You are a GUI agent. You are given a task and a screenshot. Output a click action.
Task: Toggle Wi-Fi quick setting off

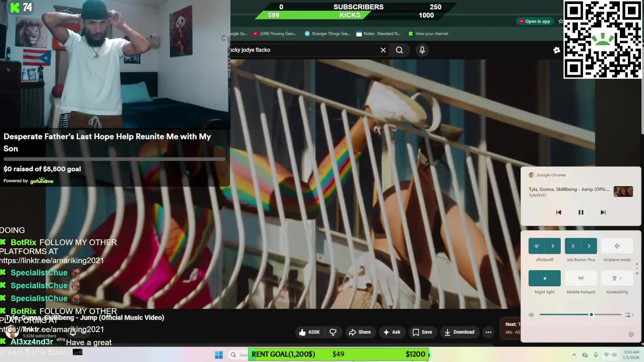point(536,246)
